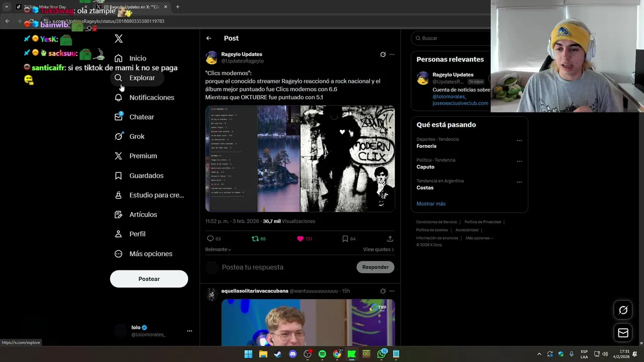Open Chatear messages

coord(134,117)
